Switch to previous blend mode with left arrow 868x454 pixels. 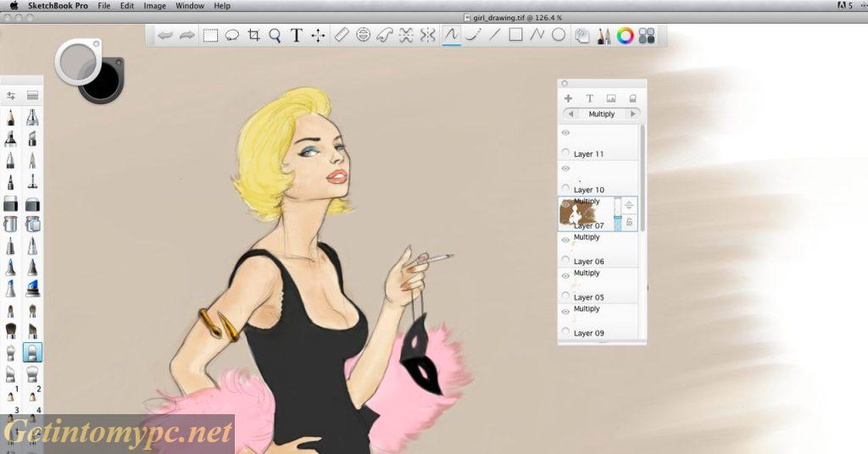pyautogui.click(x=570, y=113)
